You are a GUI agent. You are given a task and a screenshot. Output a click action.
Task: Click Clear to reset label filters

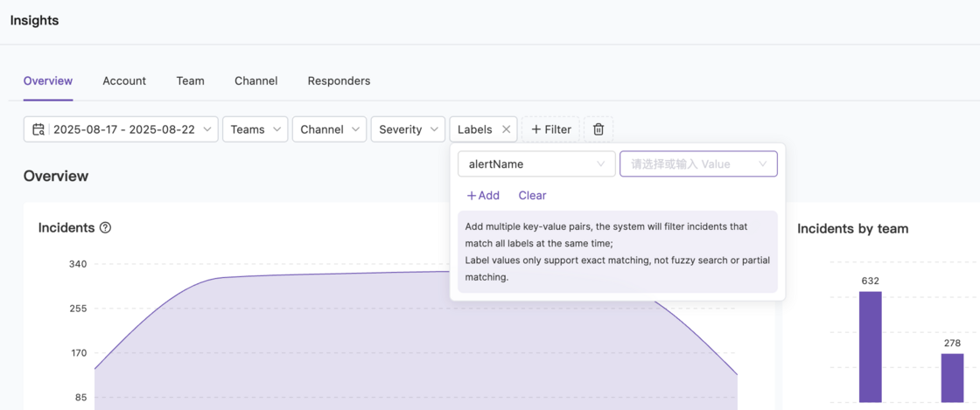[532, 196]
